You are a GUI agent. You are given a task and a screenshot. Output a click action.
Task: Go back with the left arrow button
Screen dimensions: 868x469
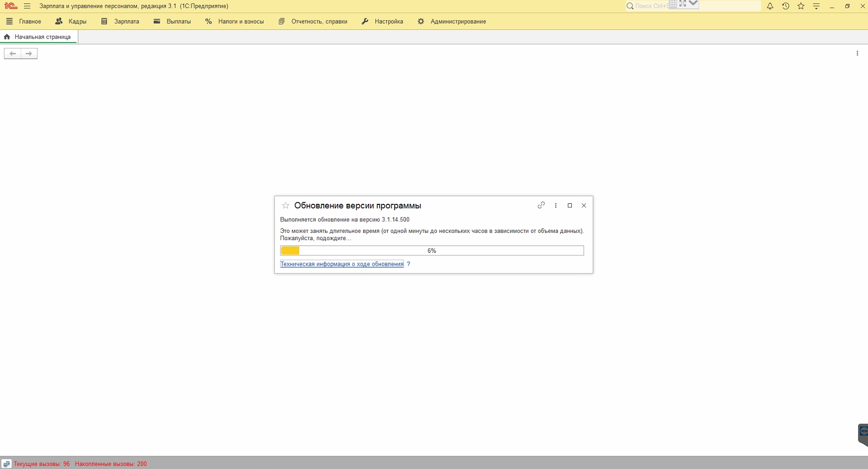13,53
